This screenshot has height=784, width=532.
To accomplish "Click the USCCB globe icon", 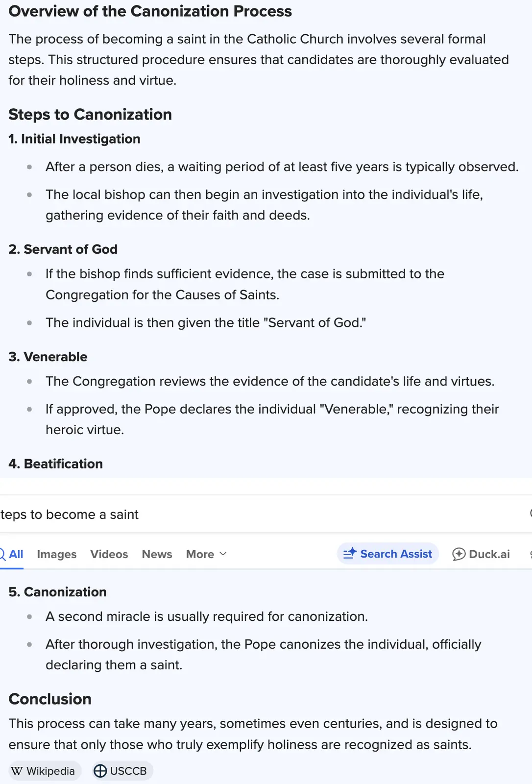I will tap(100, 771).
